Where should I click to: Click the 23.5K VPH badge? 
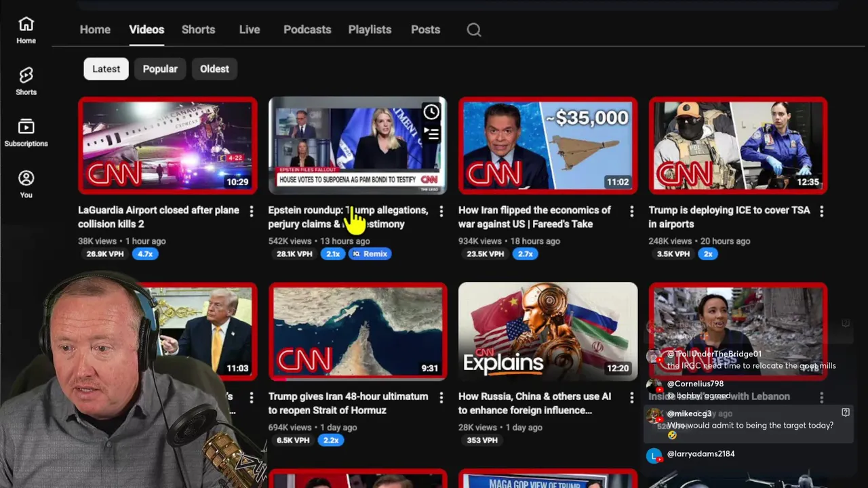485,253
